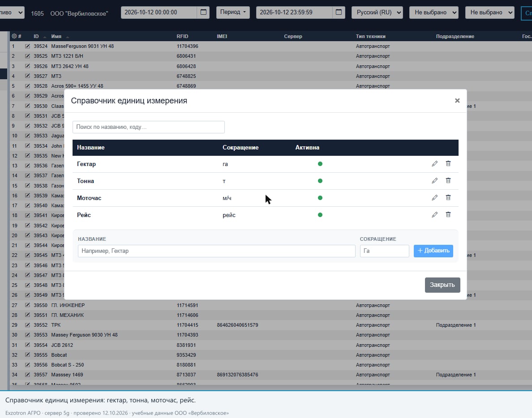Click IMEI value 869132076385476
This screenshot has height=418, width=532.
point(237,375)
